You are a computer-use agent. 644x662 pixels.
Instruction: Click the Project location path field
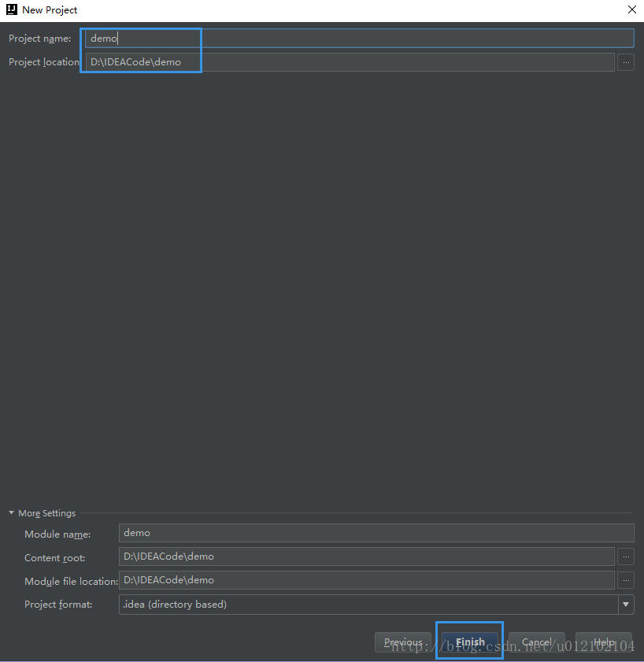(x=350, y=62)
